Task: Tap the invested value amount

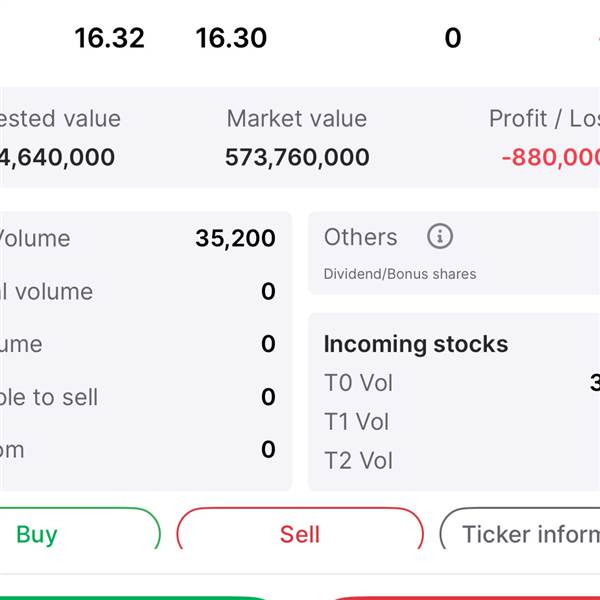Action: pos(57,157)
